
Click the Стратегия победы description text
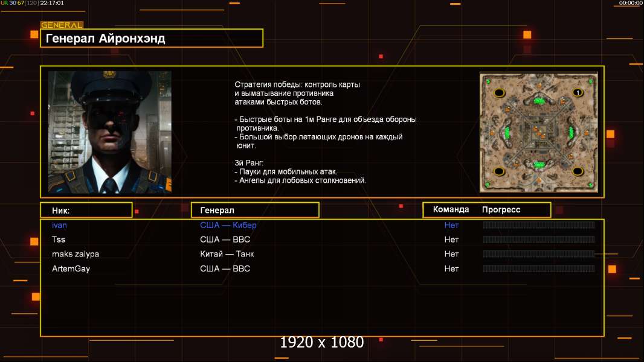click(297, 93)
